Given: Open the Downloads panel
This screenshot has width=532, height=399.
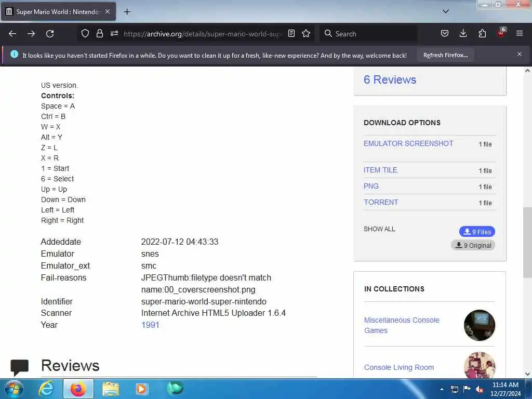Looking at the screenshot, I should 463,33.
